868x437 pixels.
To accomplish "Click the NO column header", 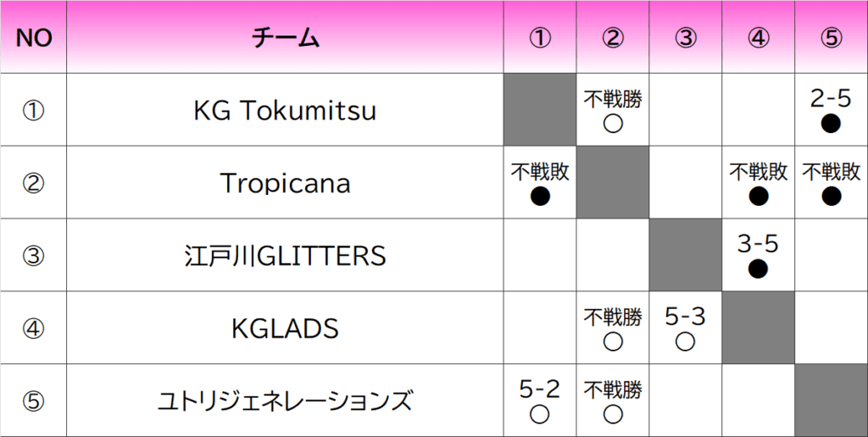I will (x=34, y=38).
